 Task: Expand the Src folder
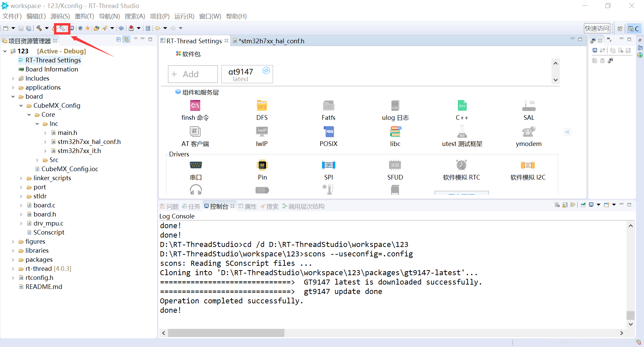tap(37, 160)
